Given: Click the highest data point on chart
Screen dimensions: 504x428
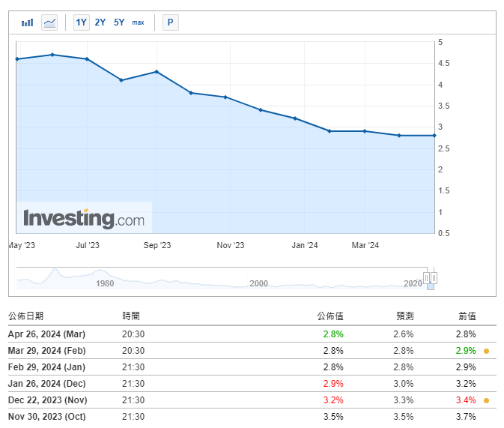Looking at the screenshot, I should [x=52, y=55].
